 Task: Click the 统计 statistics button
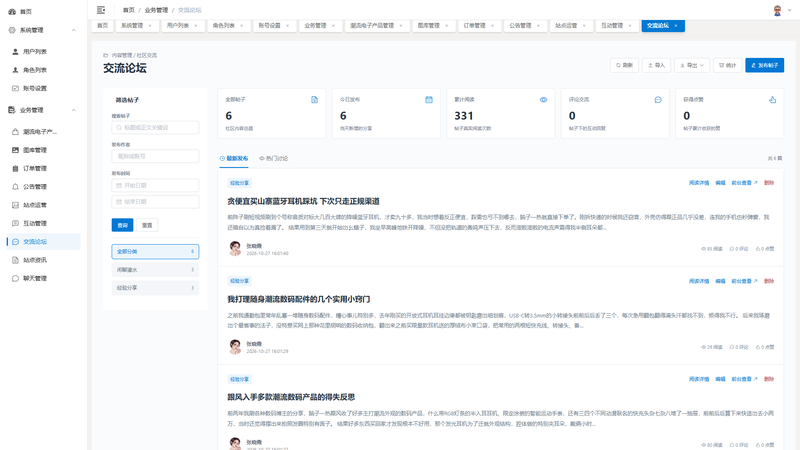(x=727, y=65)
